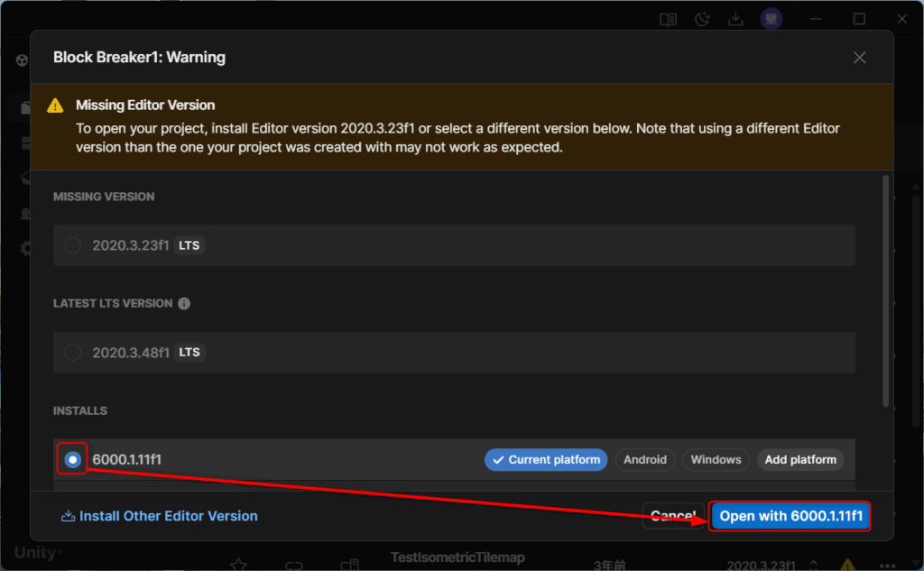
Task: Open the documentation book icon in Unity Hub
Action: (x=669, y=20)
